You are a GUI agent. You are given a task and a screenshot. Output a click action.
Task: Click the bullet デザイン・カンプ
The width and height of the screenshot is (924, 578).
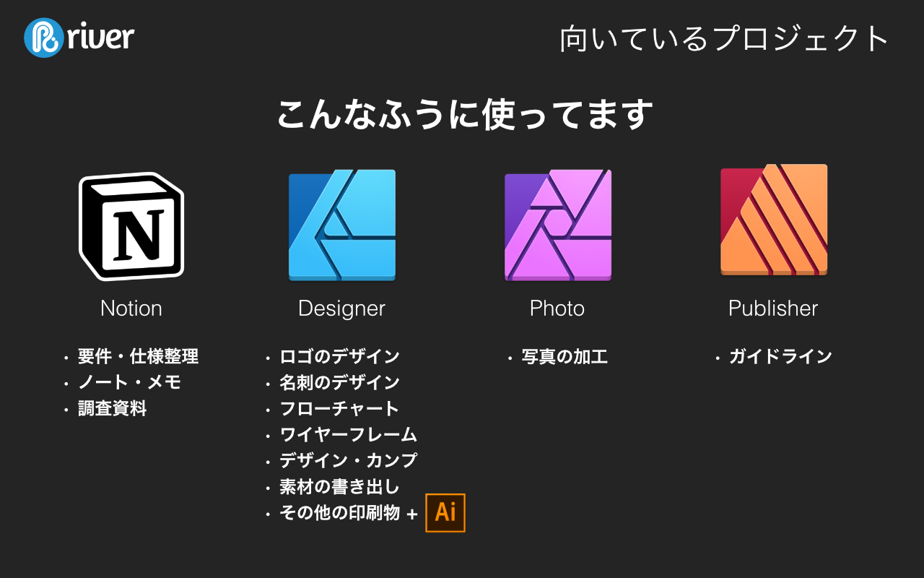(348, 460)
